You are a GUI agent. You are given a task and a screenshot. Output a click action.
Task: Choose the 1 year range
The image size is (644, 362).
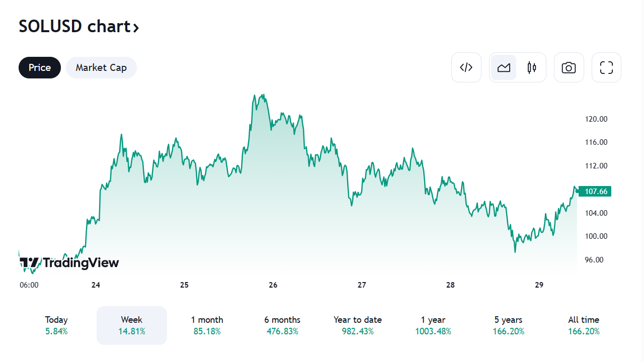click(433, 325)
